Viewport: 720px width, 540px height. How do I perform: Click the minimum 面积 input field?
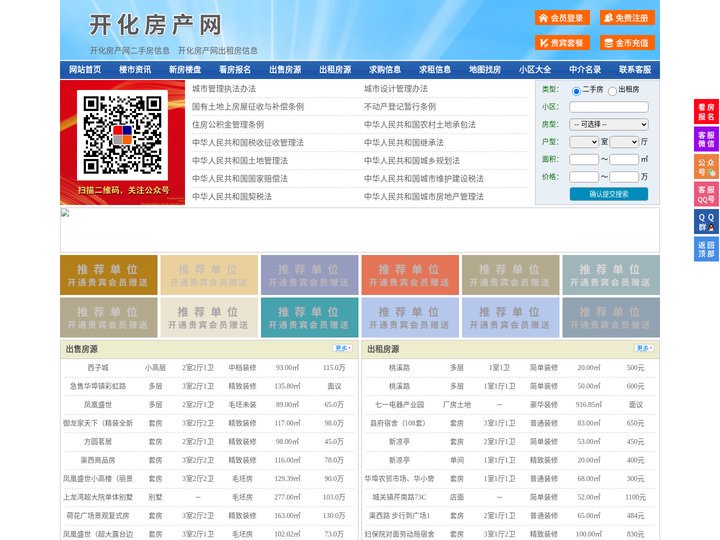tap(584, 159)
